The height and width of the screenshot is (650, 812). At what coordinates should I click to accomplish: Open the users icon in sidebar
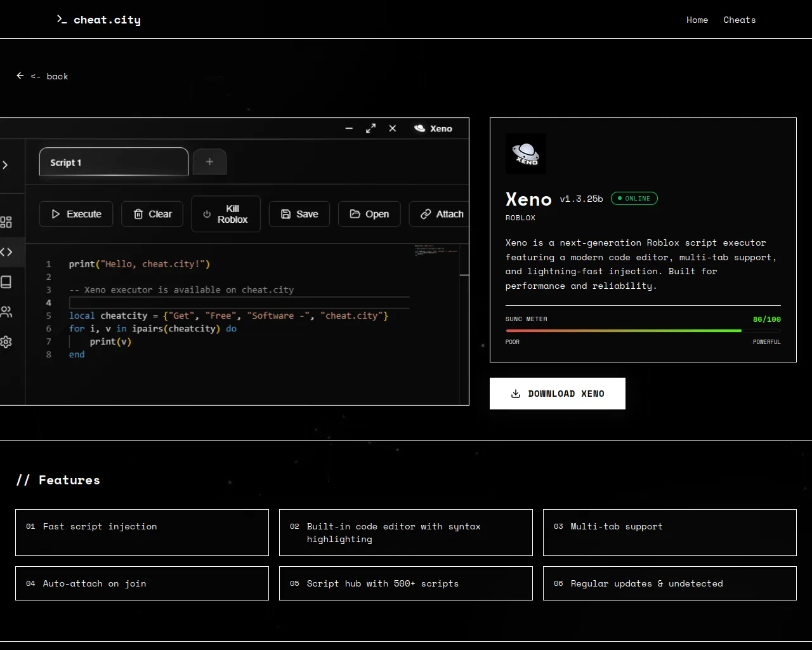[x=6, y=312]
